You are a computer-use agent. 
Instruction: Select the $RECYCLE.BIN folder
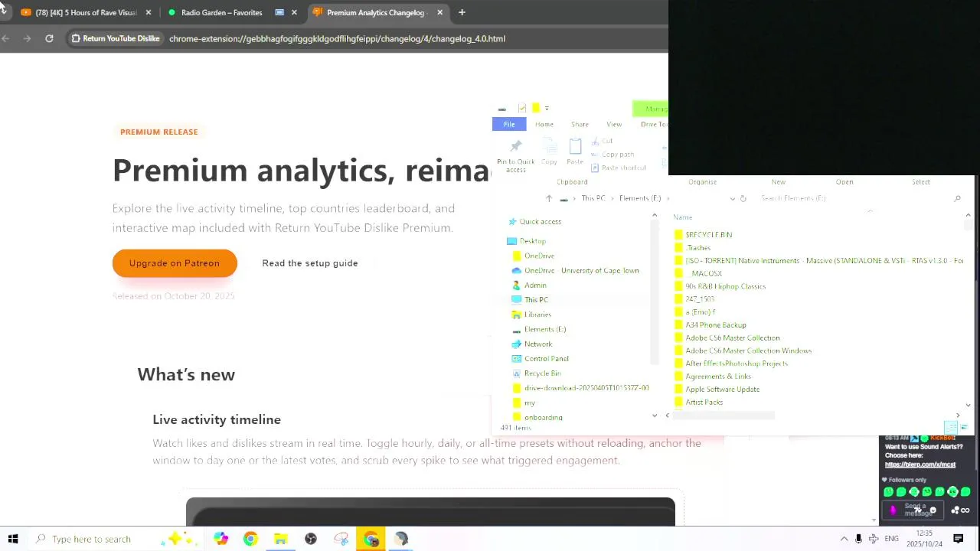pyautogui.click(x=703, y=235)
